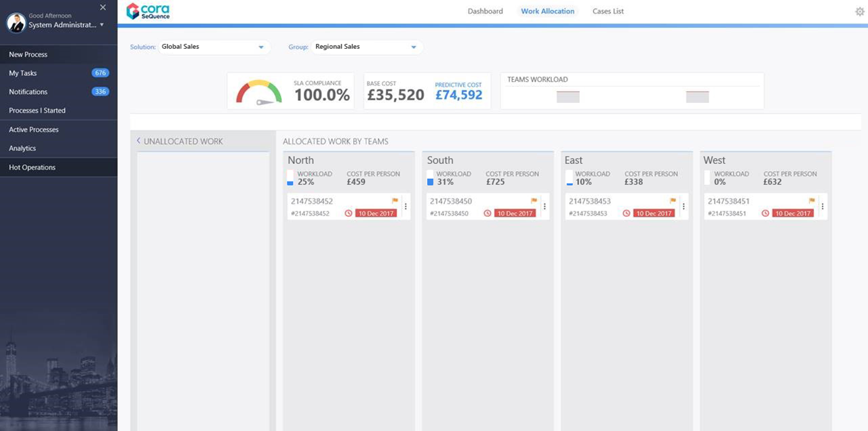
Task: Click the clock icon on case 2147538450
Action: point(488,213)
